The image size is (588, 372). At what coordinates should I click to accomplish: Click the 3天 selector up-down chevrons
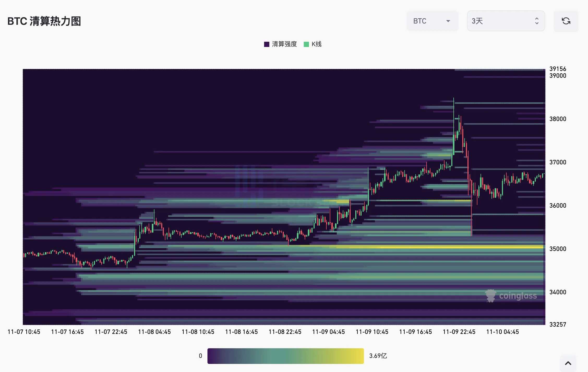pyautogui.click(x=537, y=21)
